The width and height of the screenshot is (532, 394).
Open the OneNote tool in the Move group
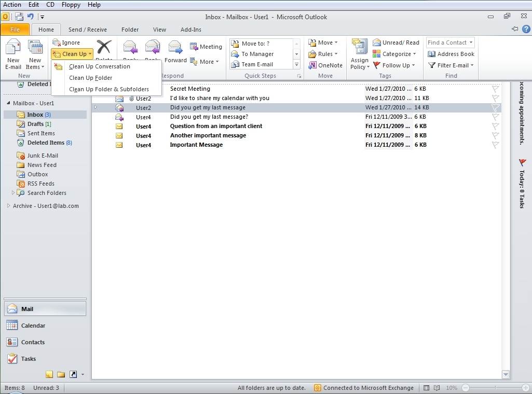tap(325, 65)
